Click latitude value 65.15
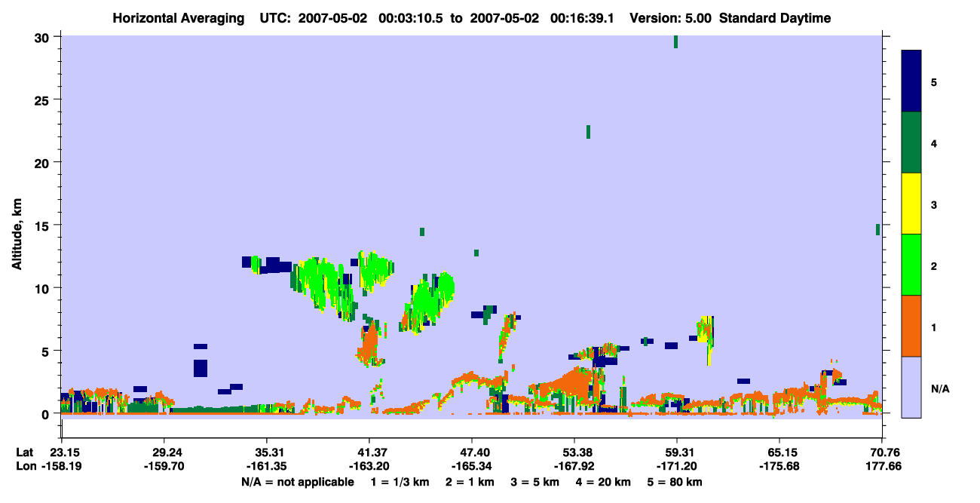The width and height of the screenshot is (980, 503). click(x=779, y=452)
